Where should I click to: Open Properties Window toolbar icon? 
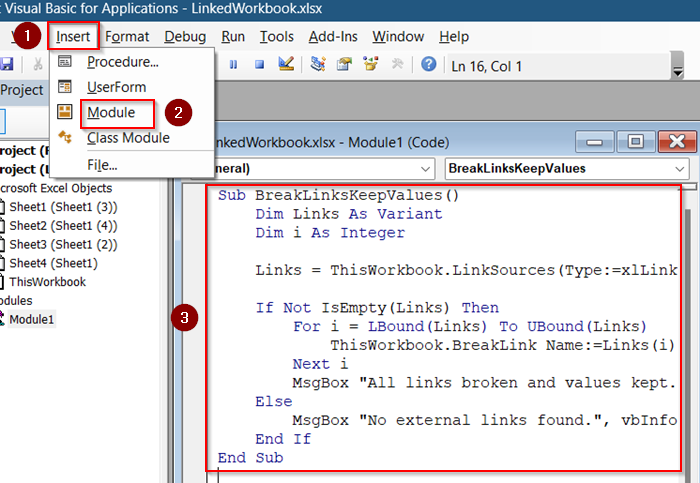pyautogui.click(x=344, y=64)
